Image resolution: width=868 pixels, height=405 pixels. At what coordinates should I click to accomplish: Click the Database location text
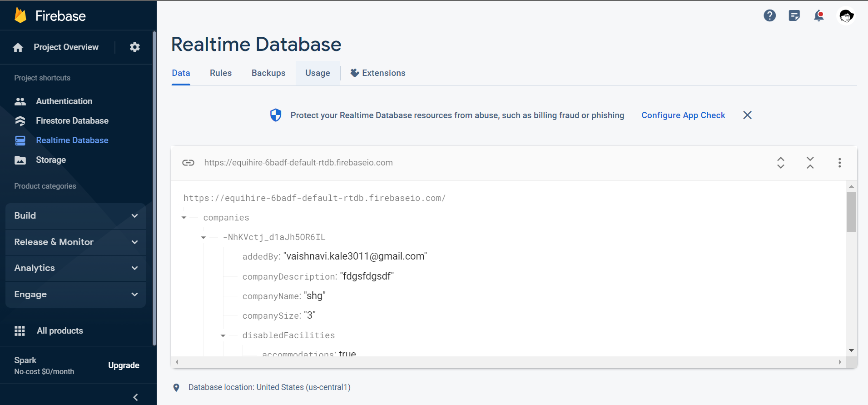point(269,387)
